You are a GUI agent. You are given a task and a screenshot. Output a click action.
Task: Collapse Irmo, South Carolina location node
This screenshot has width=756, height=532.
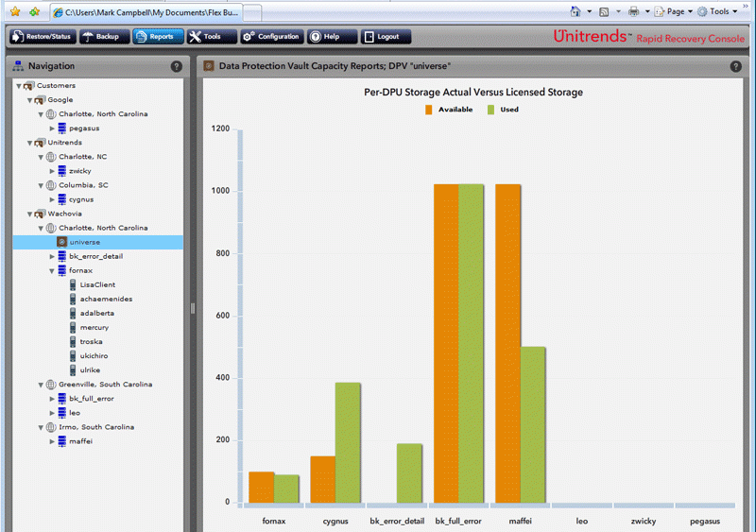(x=41, y=427)
